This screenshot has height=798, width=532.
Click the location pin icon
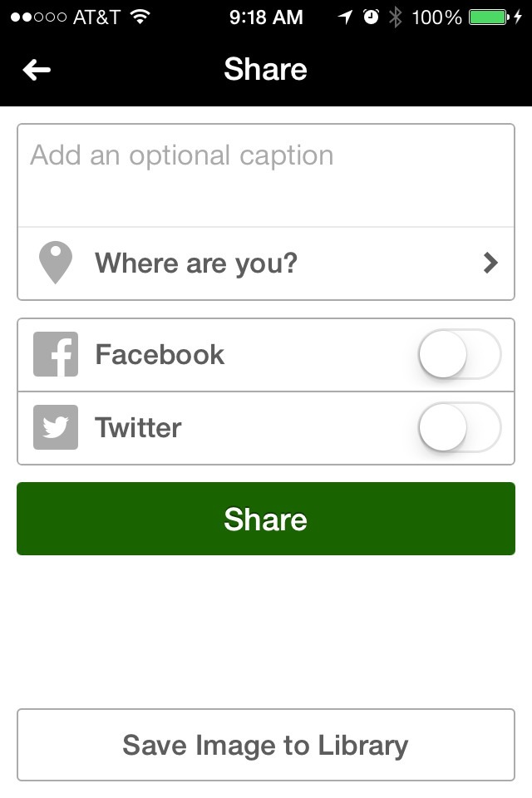click(x=56, y=264)
